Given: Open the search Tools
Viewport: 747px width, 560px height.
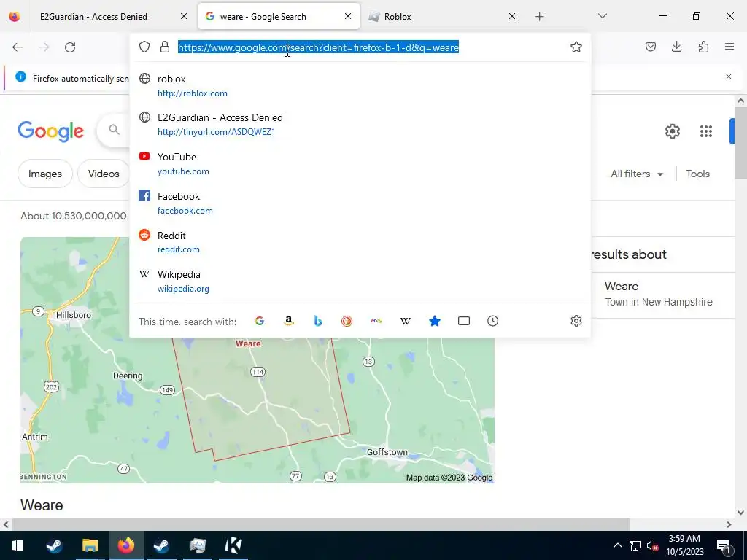Looking at the screenshot, I should (698, 174).
